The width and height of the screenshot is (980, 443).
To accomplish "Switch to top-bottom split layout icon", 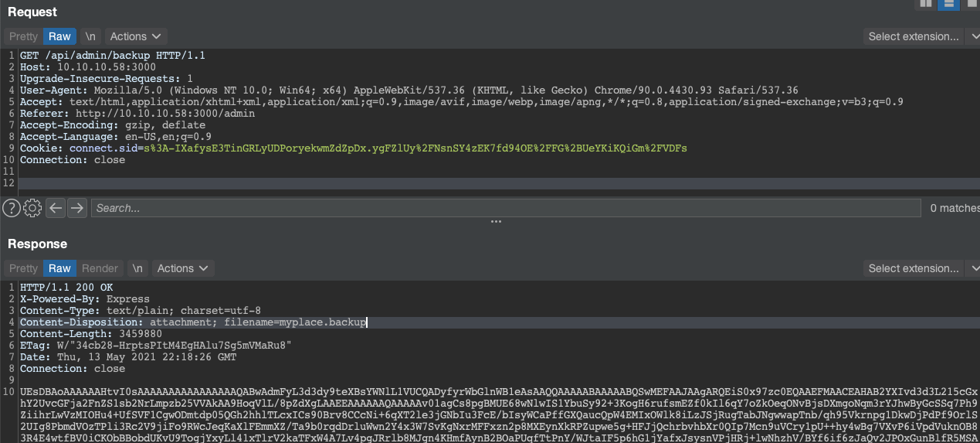I will click(948, 3).
